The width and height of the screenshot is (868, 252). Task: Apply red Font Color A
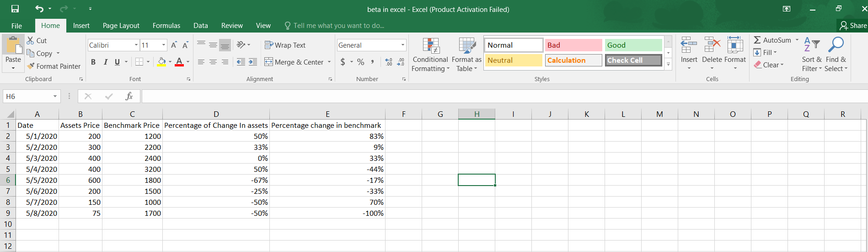179,62
